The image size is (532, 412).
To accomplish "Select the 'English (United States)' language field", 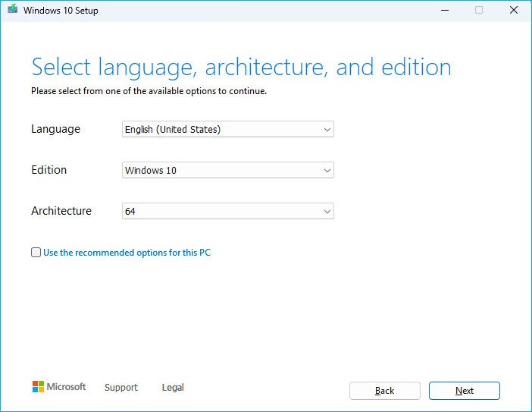I will tap(220, 130).
